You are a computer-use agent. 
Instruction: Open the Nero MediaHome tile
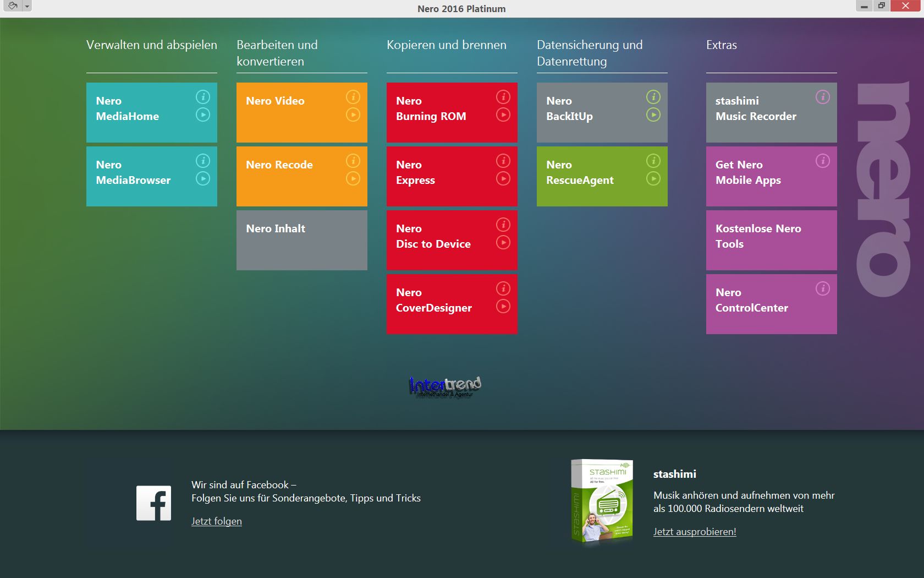pos(152,112)
